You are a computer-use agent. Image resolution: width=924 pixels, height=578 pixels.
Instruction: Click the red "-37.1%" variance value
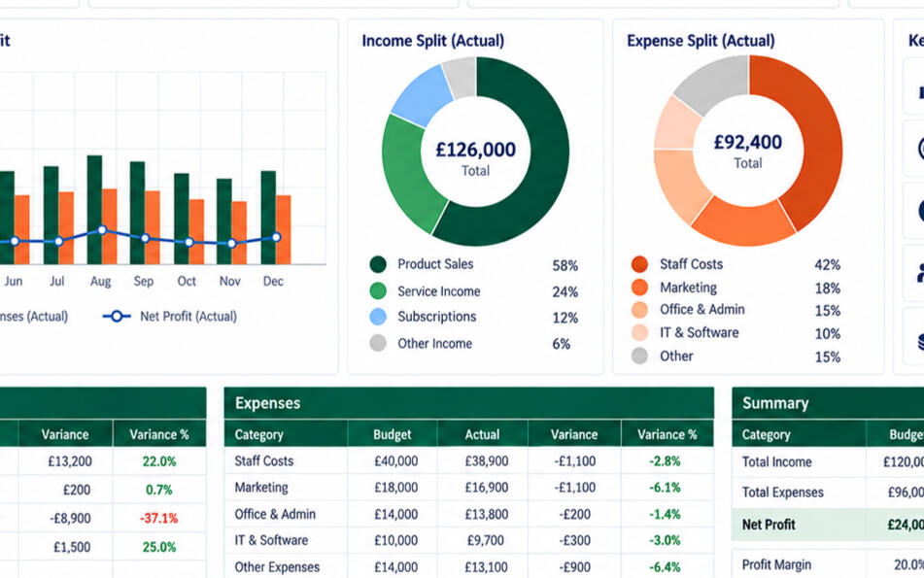pyautogui.click(x=159, y=519)
